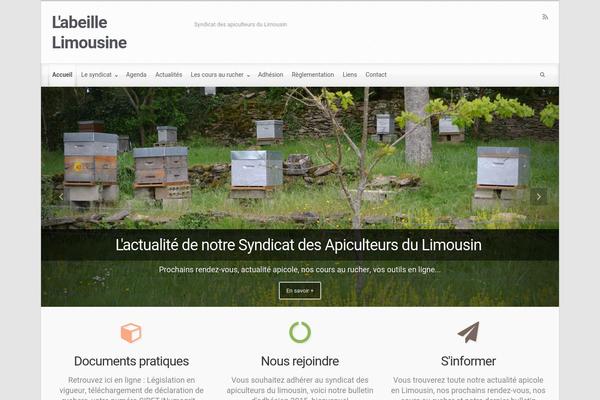Select Réglementation in navigation bar
The image size is (600, 400).
click(313, 75)
